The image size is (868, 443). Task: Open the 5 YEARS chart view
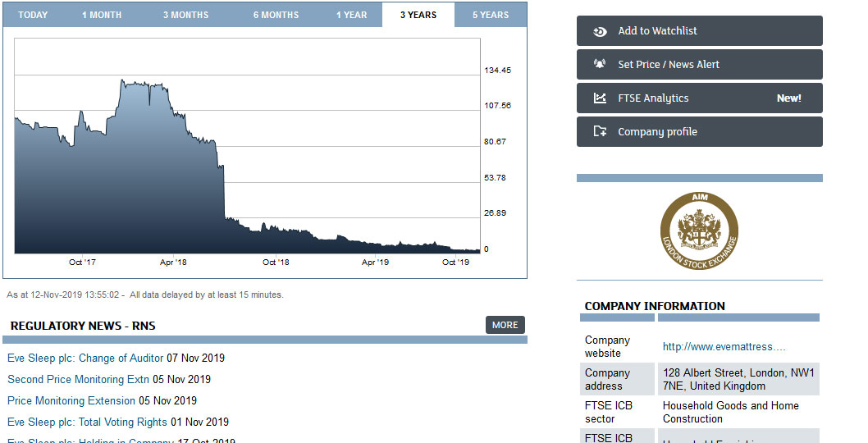(491, 15)
